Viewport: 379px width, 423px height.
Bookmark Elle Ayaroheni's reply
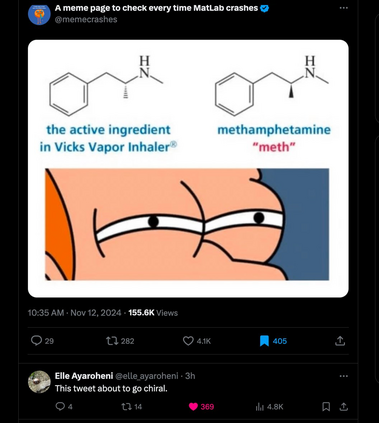pyautogui.click(x=326, y=406)
